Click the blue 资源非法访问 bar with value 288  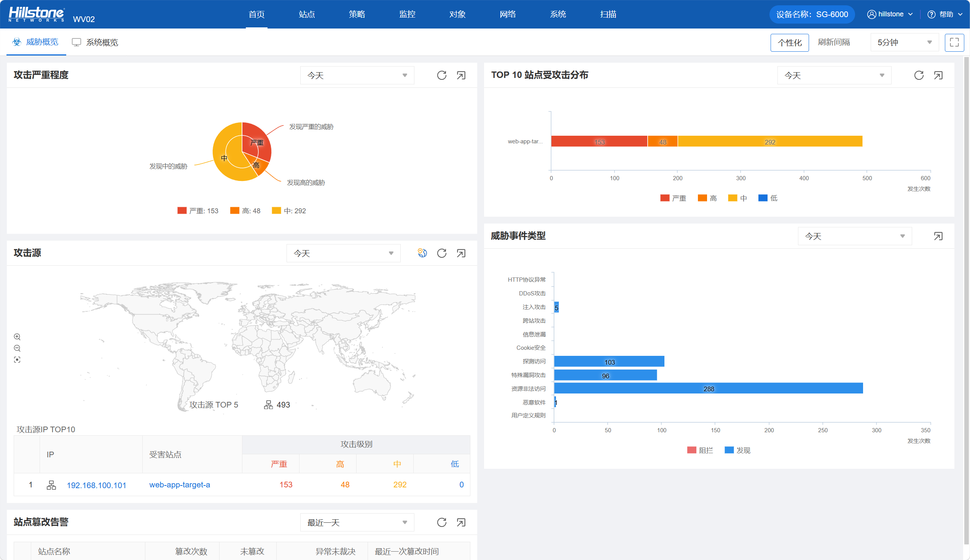pyautogui.click(x=708, y=389)
